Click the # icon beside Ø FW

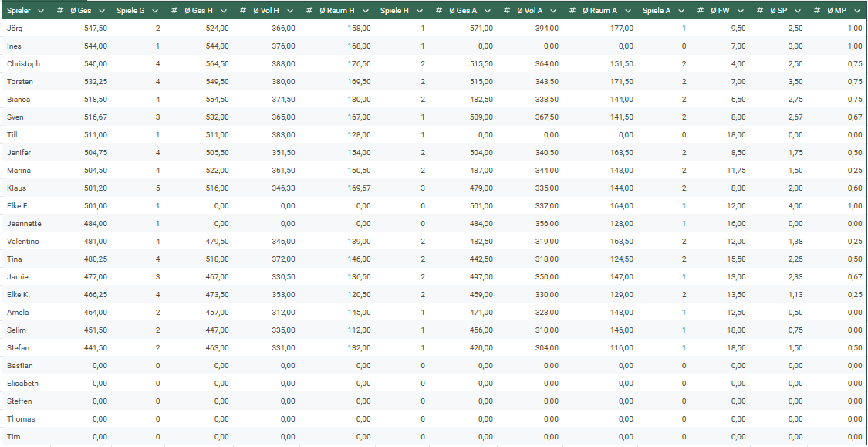point(701,11)
